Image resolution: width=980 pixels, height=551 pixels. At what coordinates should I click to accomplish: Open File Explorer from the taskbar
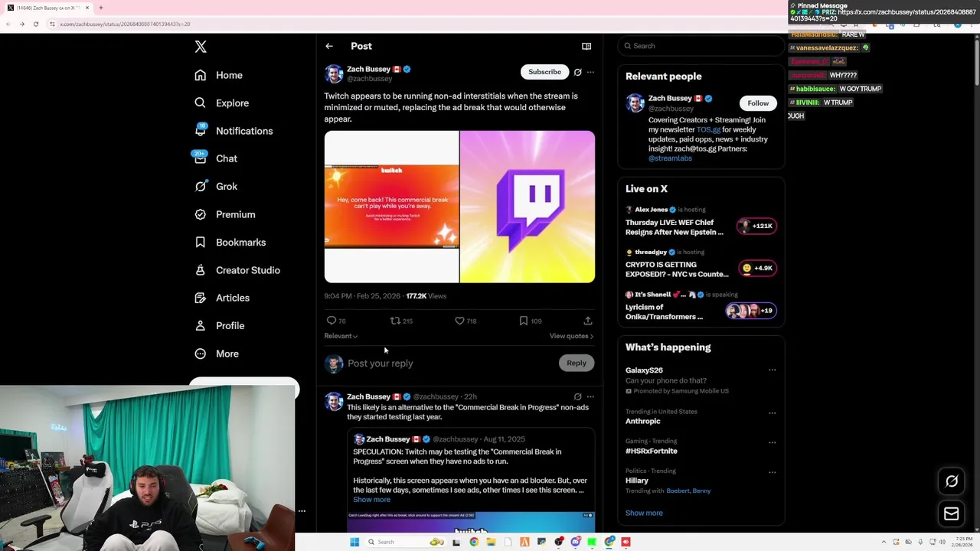(x=491, y=542)
